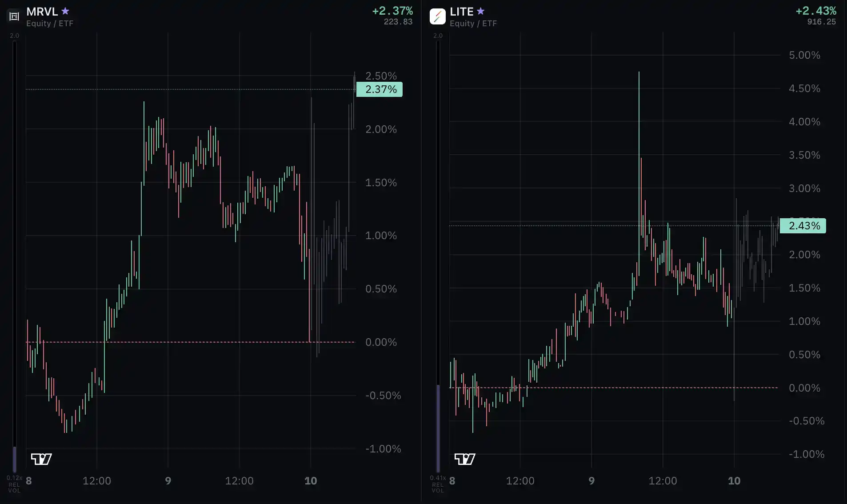Viewport: 847px width, 504px height.
Task: Click the 0.00% label on LITE price axis
Action: point(805,388)
